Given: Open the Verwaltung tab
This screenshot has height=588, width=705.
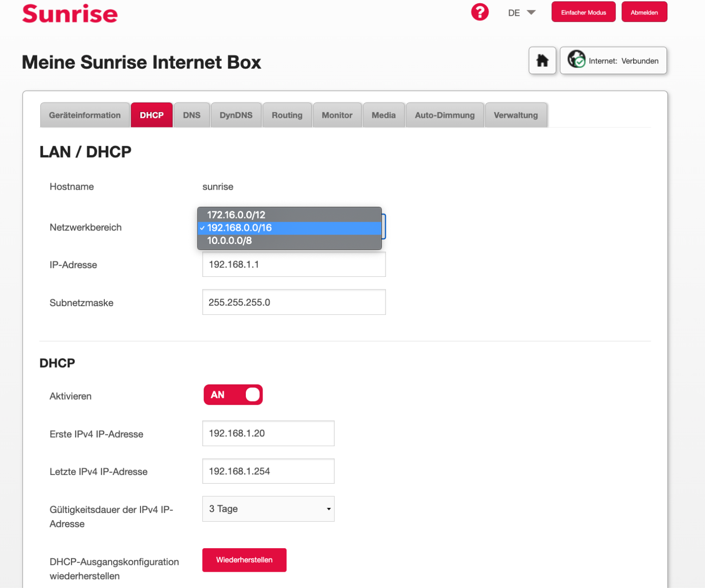Looking at the screenshot, I should coord(515,115).
